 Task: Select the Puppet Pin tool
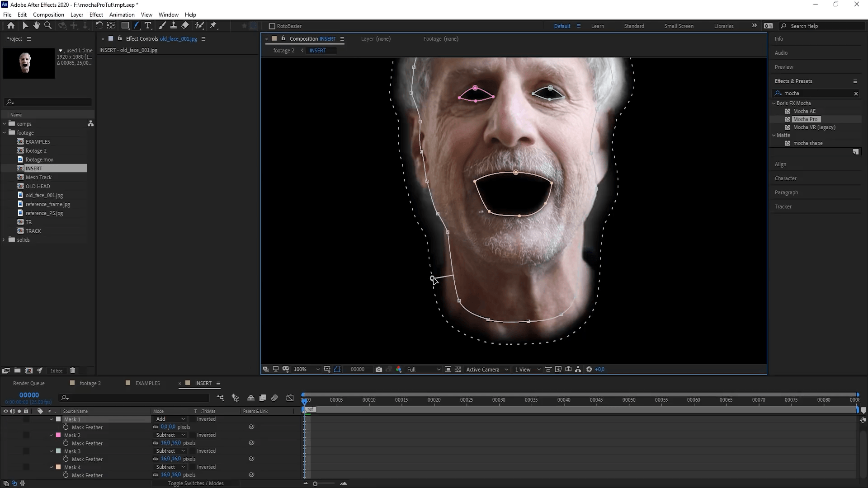pos(213,26)
